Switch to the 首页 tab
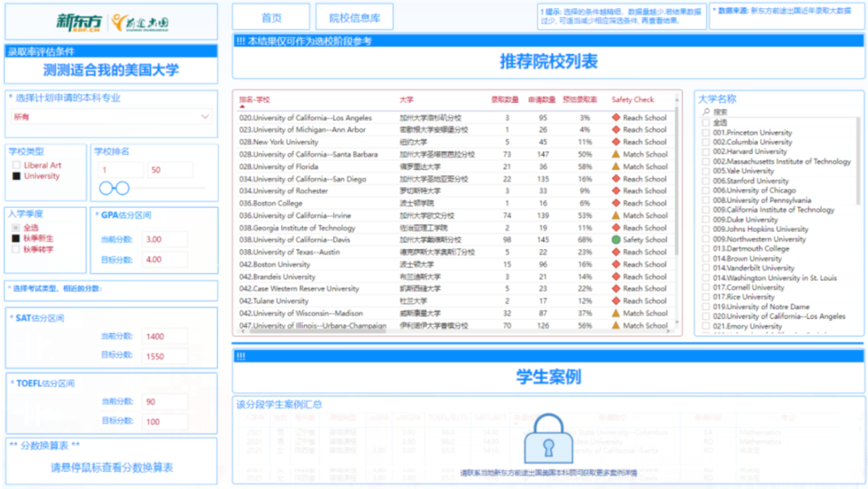Viewport: 868px width, 489px height. [x=272, y=18]
